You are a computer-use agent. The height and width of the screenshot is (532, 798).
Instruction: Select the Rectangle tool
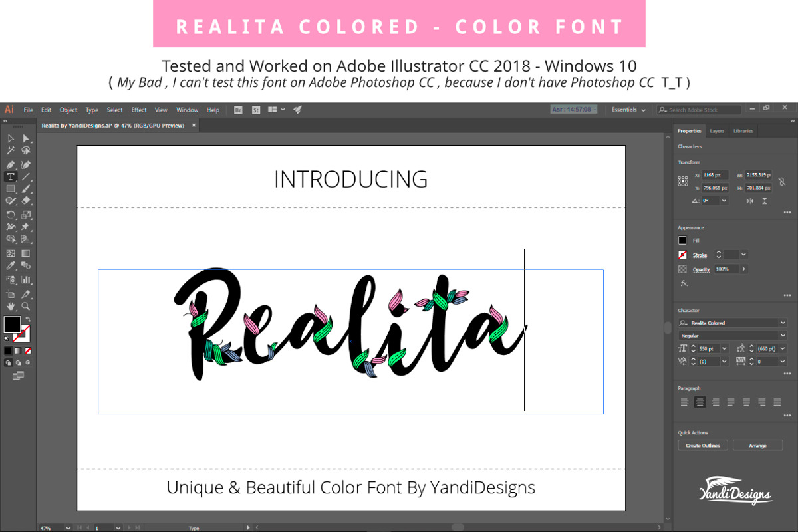pyautogui.click(x=11, y=188)
